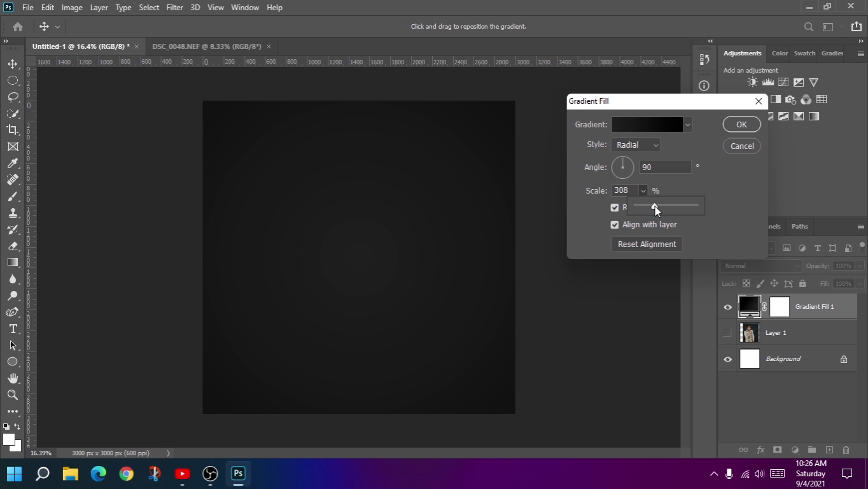Select the Elliptical Marquee tool
This screenshot has width=868, height=489.
13,80
